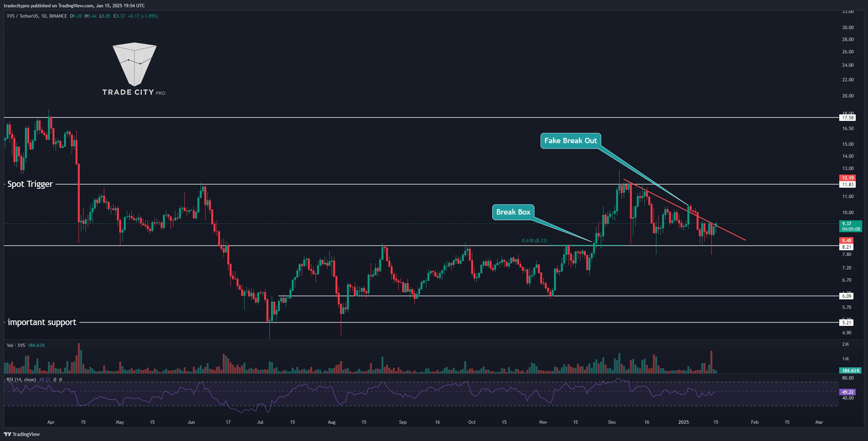Click the Dec label on time axis
Screen dimensions: 868x441
coord(612,422)
